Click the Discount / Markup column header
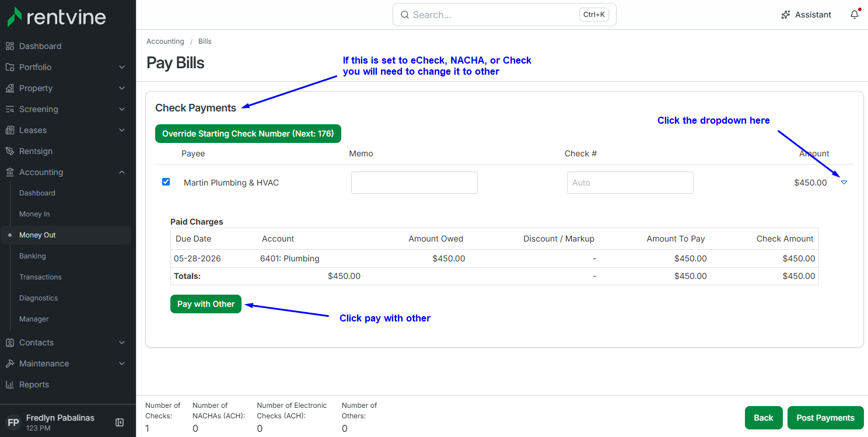The width and height of the screenshot is (868, 437). (559, 239)
